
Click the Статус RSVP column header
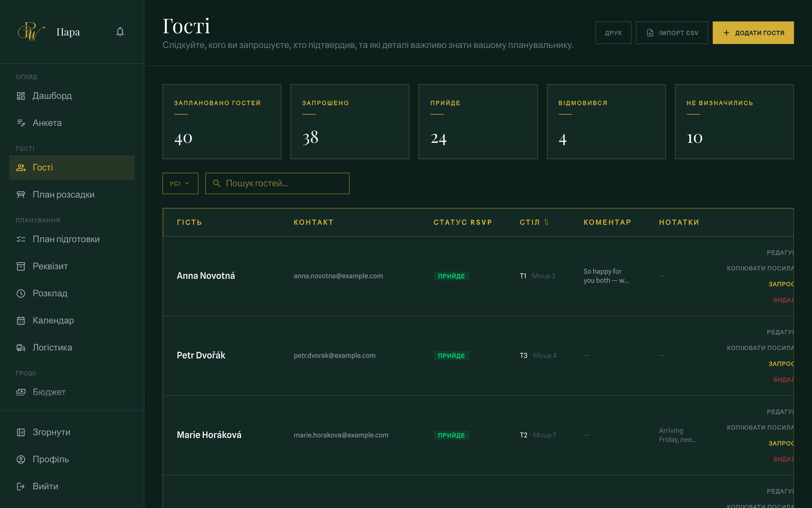pos(463,222)
